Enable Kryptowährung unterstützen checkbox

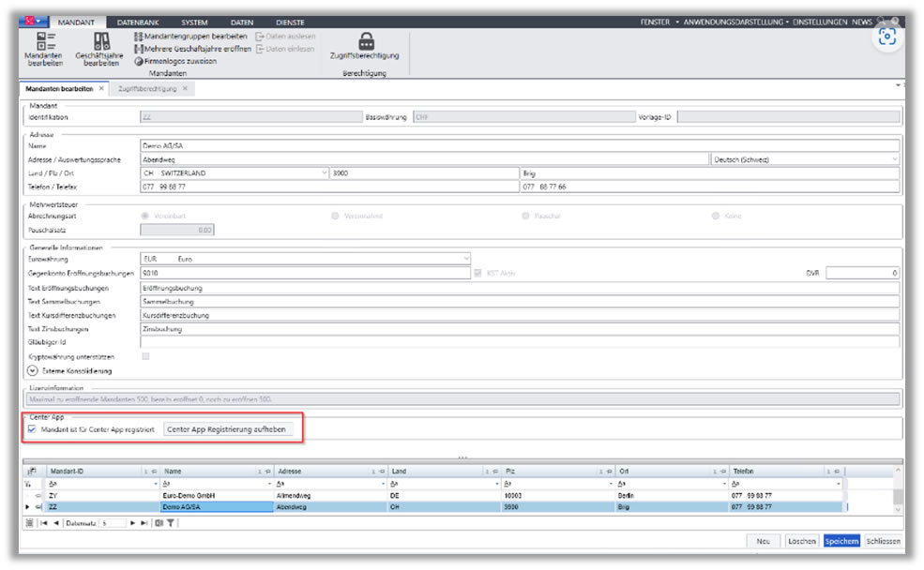[145, 356]
